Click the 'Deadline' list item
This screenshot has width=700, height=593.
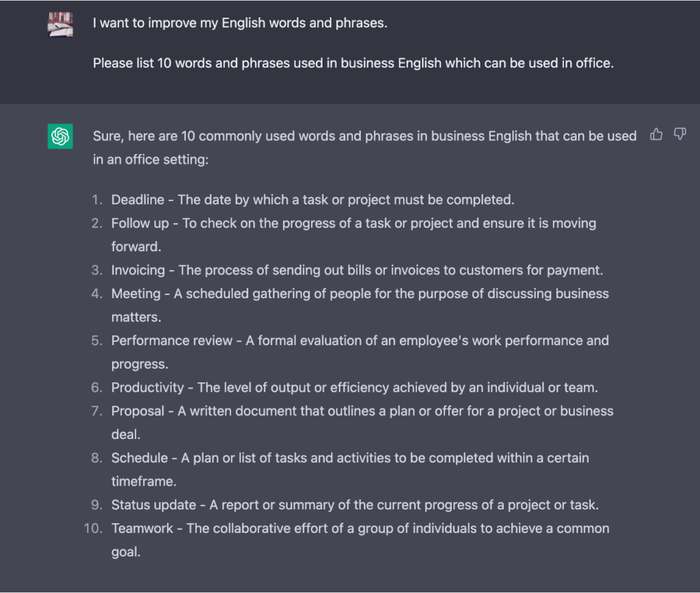(312, 200)
